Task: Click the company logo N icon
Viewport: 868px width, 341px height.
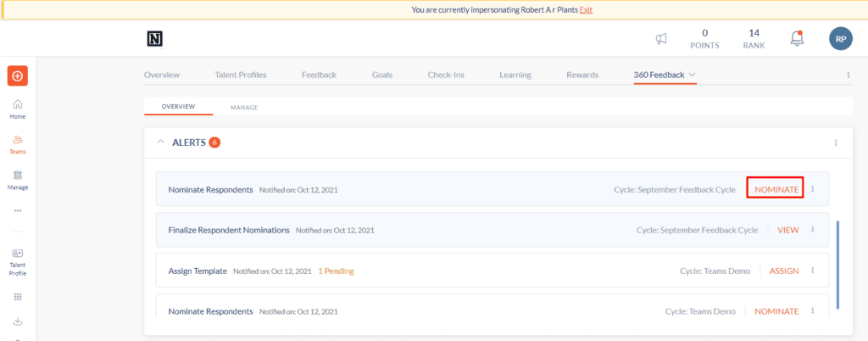Action: tap(154, 39)
